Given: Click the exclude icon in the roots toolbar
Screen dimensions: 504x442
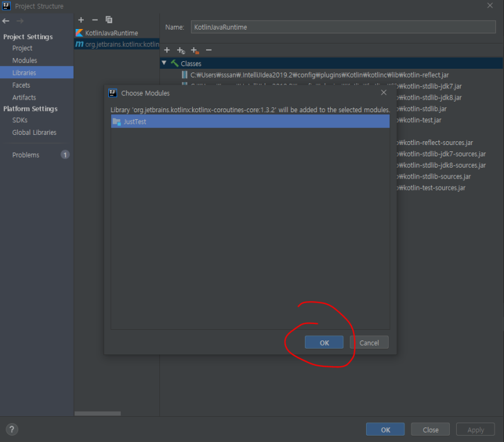Looking at the screenshot, I should pyautogui.click(x=195, y=50).
